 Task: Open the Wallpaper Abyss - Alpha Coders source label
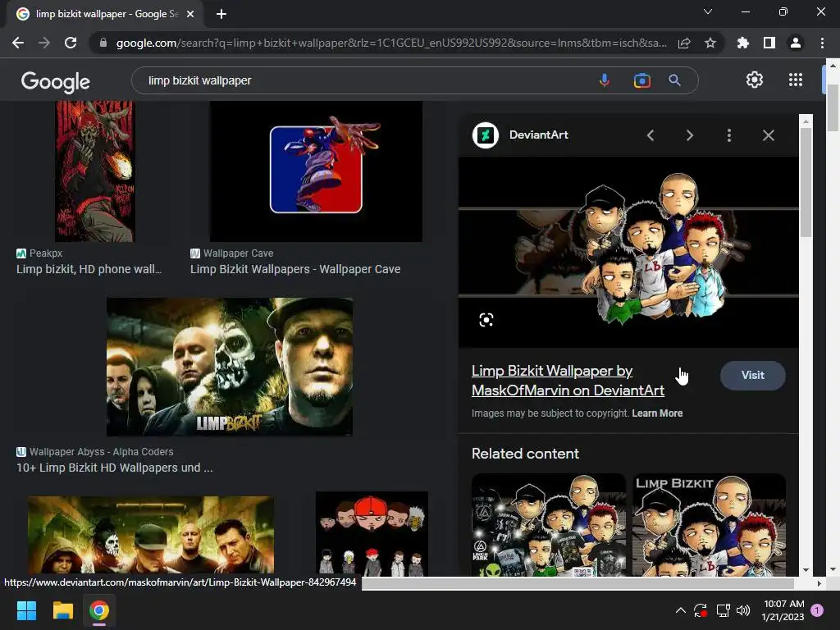point(101,452)
